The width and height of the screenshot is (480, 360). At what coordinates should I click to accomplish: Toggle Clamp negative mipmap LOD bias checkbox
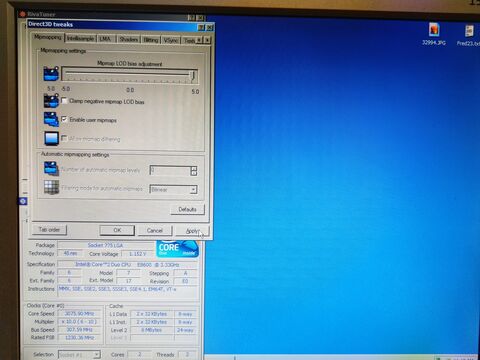pos(64,100)
